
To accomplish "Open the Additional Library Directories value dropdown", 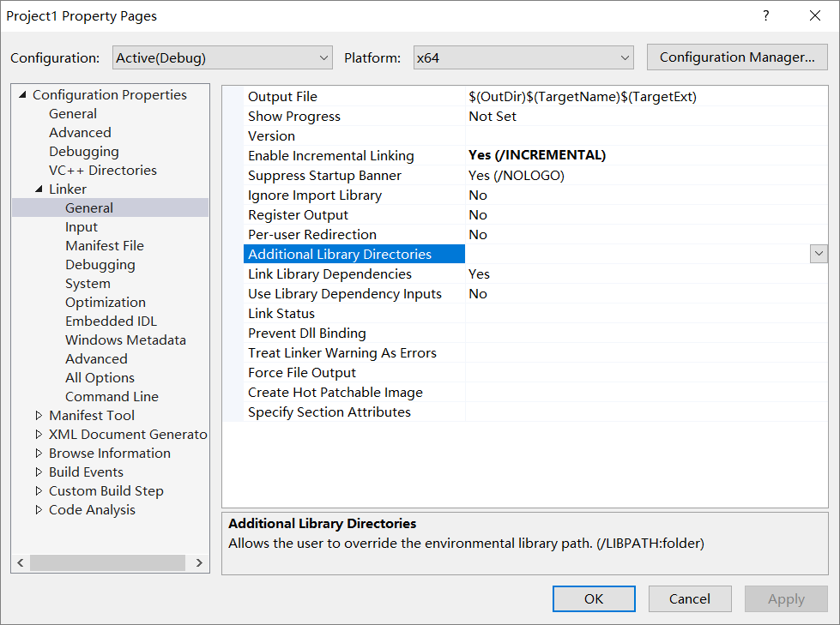I will click(818, 254).
